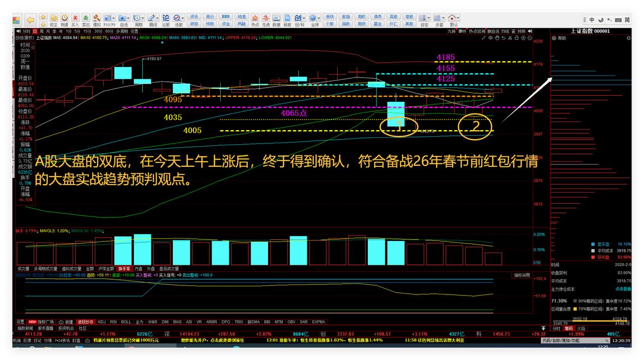The image size is (644, 360).
Task: Open the 自定 custom layout icon
Action: coord(422,18)
